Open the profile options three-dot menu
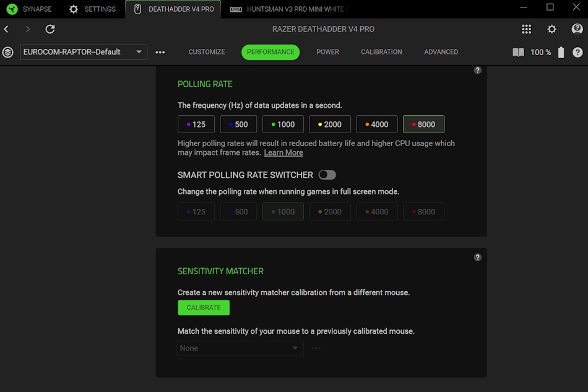The image size is (588, 392). [x=160, y=53]
